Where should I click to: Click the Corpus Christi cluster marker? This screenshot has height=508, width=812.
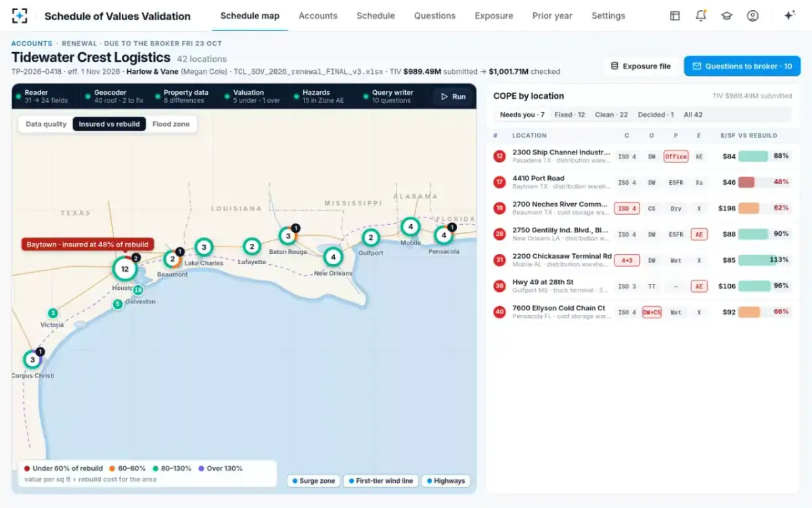[32, 359]
